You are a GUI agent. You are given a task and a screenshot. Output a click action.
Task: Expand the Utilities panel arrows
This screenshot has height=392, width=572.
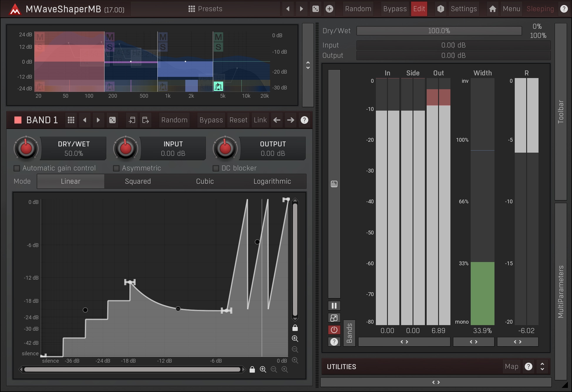(x=542, y=366)
